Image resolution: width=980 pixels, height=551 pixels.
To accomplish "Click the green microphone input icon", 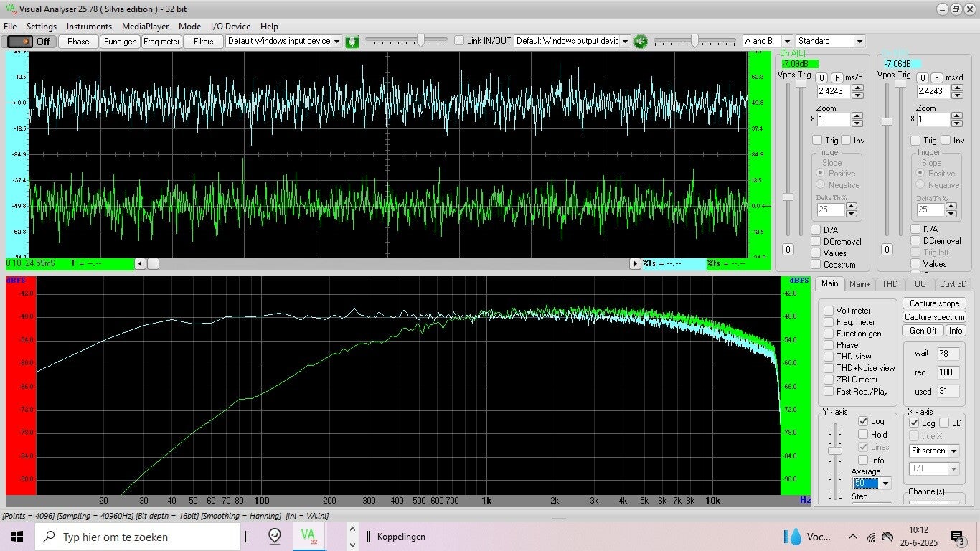I will (x=352, y=42).
